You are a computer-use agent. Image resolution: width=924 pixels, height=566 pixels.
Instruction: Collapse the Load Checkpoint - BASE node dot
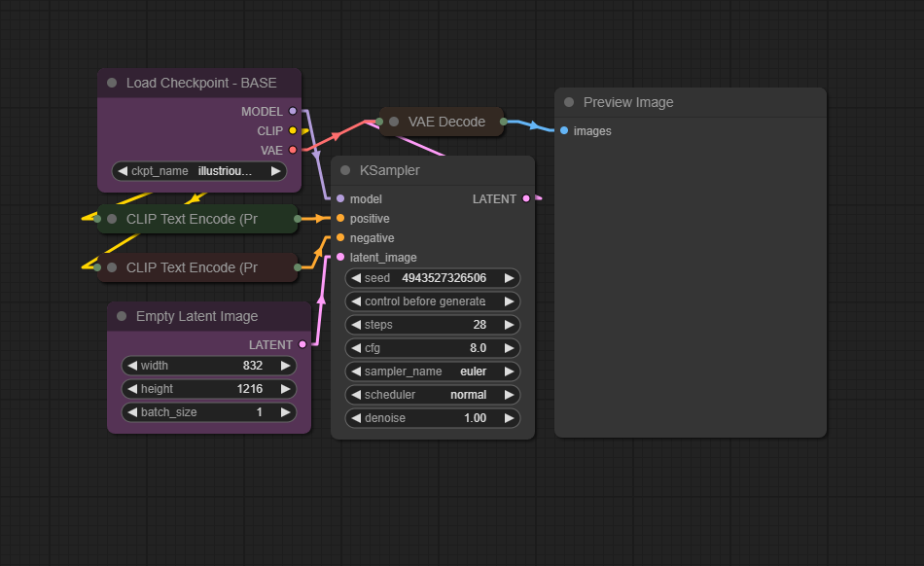tap(112, 83)
